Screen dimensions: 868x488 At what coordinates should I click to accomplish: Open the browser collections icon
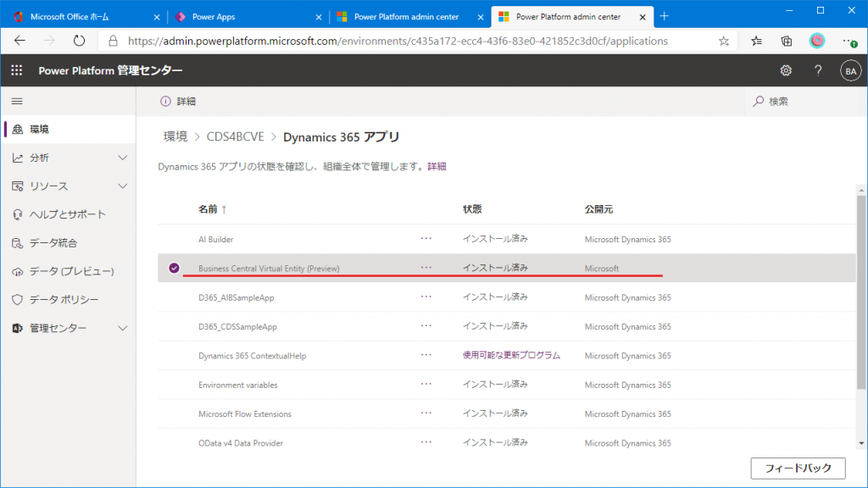pyautogui.click(x=786, y=41)
